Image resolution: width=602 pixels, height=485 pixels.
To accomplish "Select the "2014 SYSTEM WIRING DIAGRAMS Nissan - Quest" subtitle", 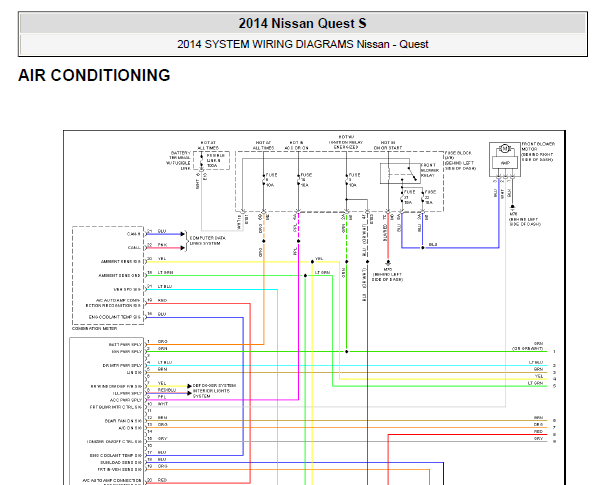I will 303,44.
